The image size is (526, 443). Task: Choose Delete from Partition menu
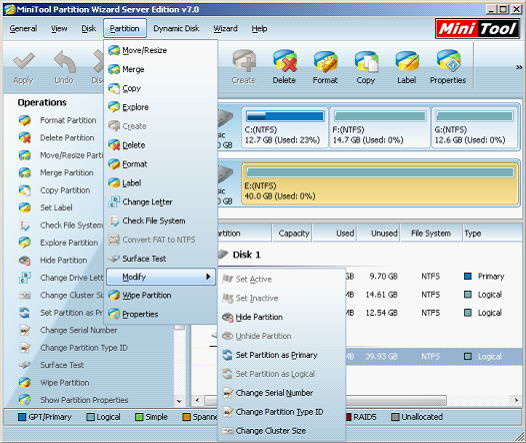tap(161, 145)
